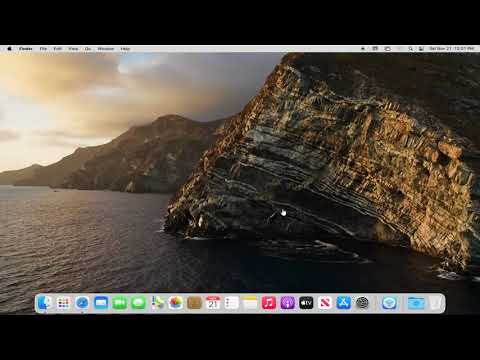Open the Trash in the Dock

(x=435, y=303)
